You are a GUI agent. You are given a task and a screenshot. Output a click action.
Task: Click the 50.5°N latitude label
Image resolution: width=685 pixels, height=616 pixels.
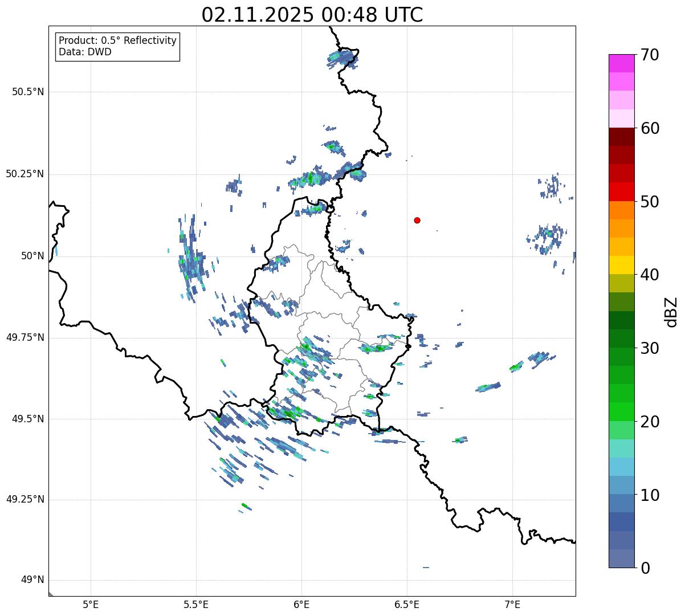(x=28, y=92)
